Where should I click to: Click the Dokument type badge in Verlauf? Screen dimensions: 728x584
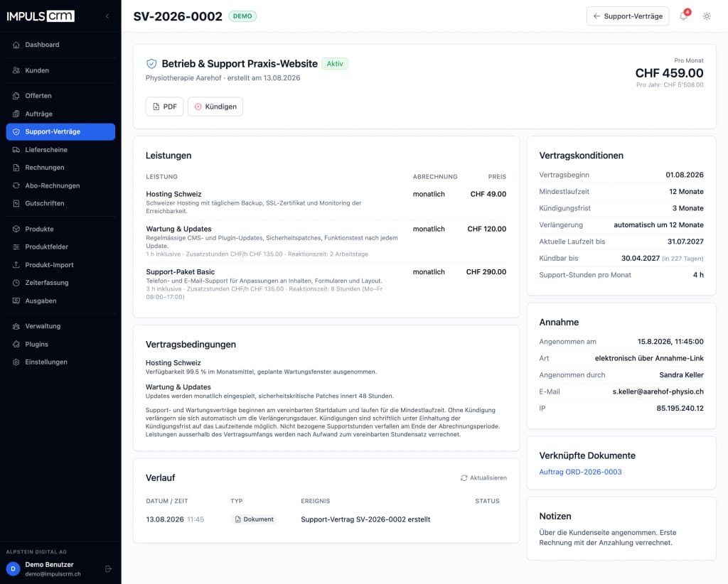tap(254, 519)
